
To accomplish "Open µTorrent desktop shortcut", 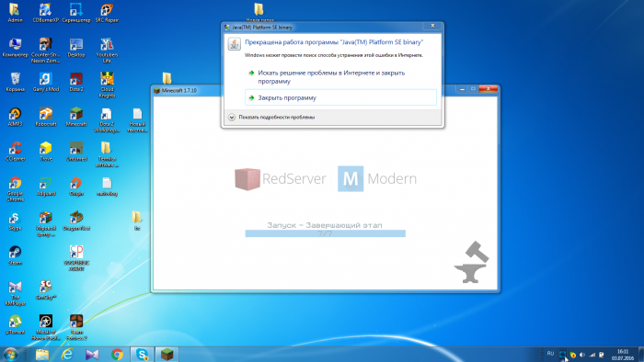I will (x=16, y=324).
